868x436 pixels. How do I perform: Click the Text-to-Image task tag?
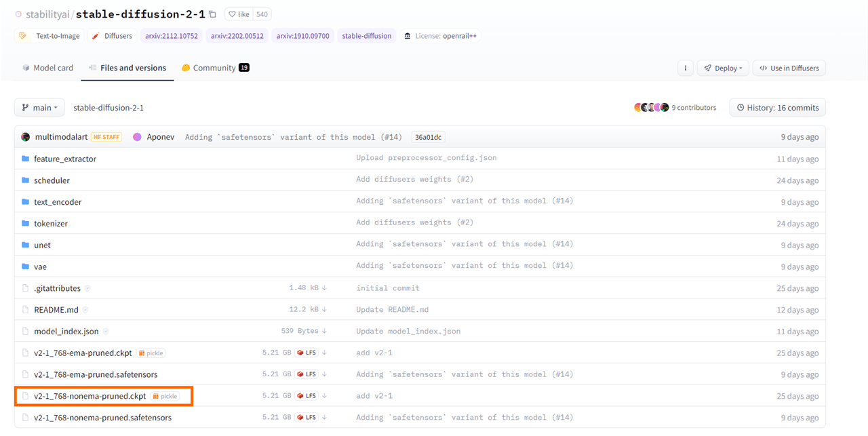click(50, 36)
